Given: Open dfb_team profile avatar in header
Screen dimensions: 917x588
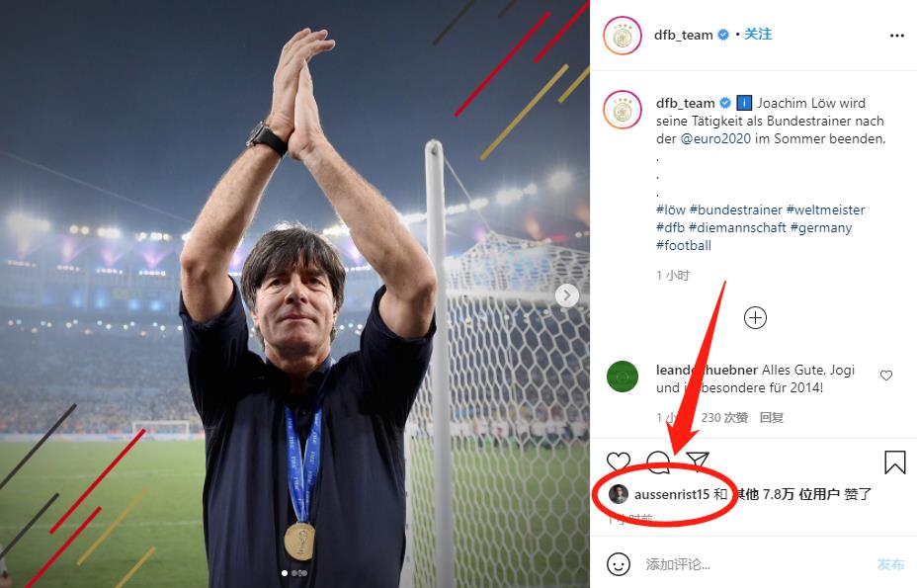Looking at the screenshot, I should point(623,36).
